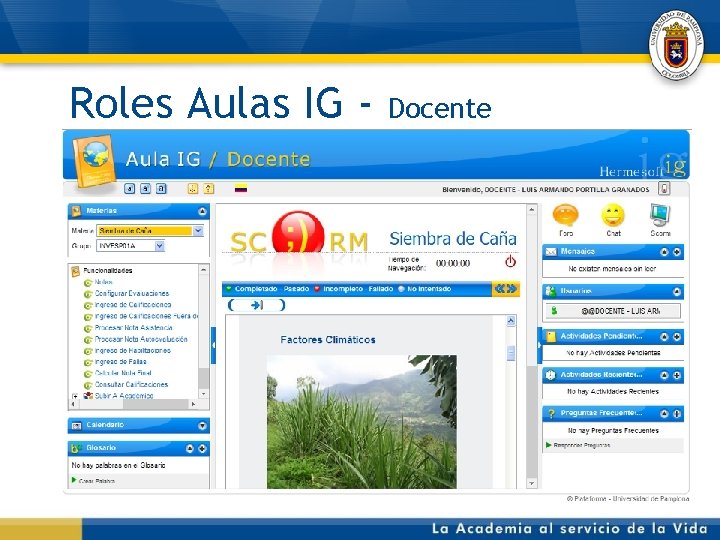Click the red power icon beside navigation time

click(510, 262)
